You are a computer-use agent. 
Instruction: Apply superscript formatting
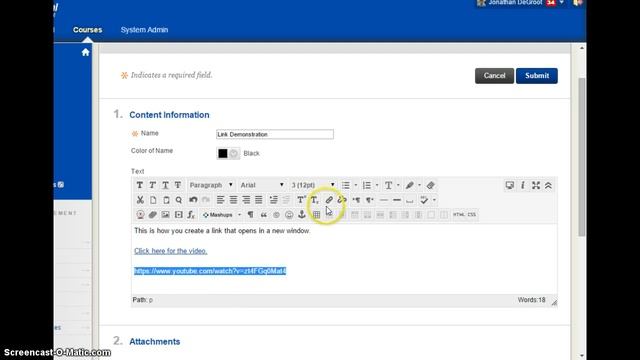point(301,200)
